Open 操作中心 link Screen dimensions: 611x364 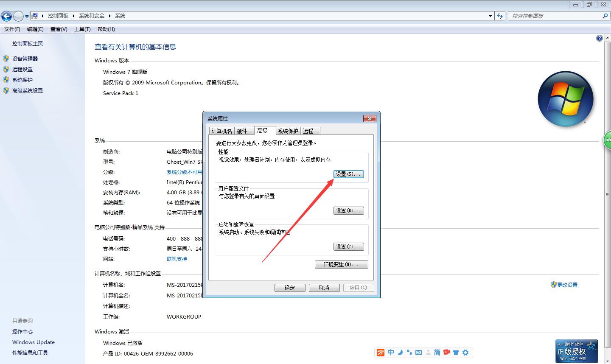point(22,332)
